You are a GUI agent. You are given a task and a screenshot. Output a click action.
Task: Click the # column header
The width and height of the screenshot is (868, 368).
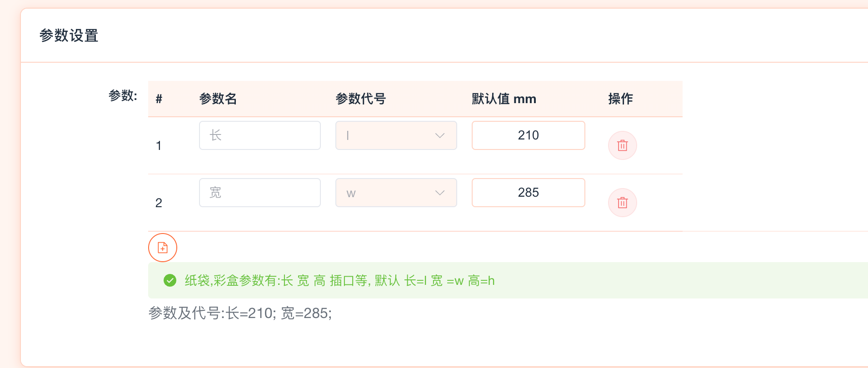(159, 99)
